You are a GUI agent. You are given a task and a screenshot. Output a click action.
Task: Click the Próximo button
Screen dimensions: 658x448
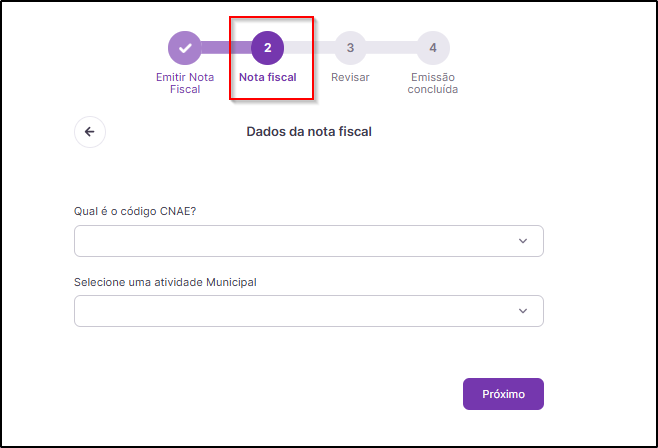tap(503, 394)
